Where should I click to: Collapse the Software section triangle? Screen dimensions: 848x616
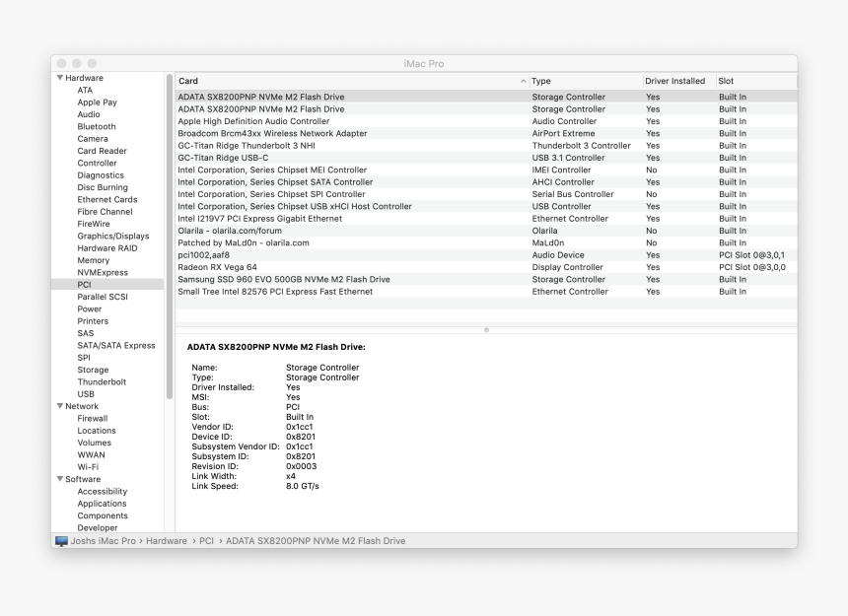(x=60, y=479)
